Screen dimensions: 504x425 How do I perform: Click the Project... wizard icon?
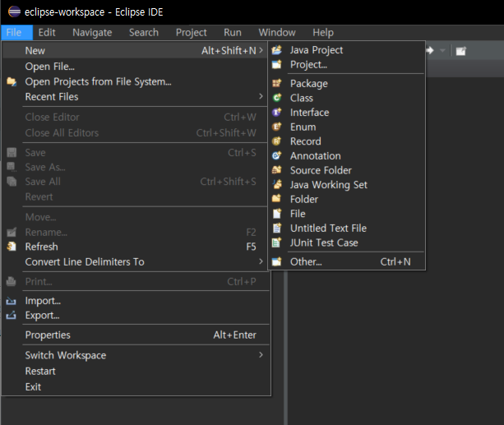point(277,65)
